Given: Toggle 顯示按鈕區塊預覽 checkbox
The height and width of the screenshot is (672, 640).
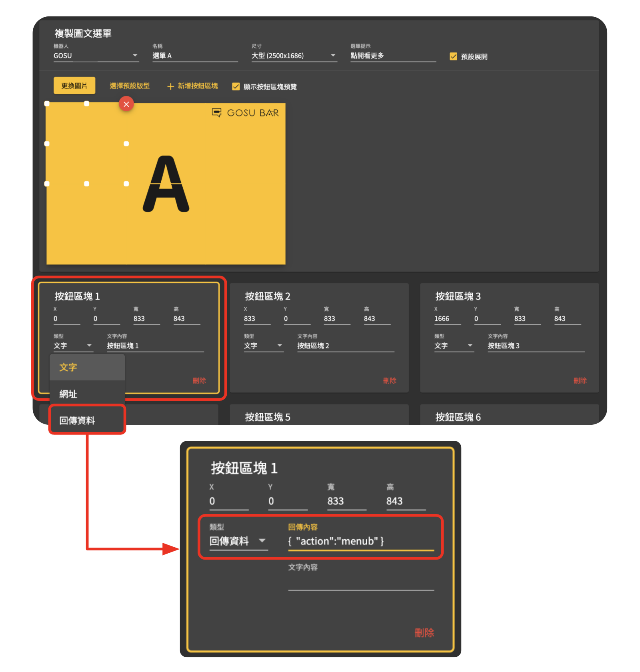Looking at the screenshot, I should 236,86.
